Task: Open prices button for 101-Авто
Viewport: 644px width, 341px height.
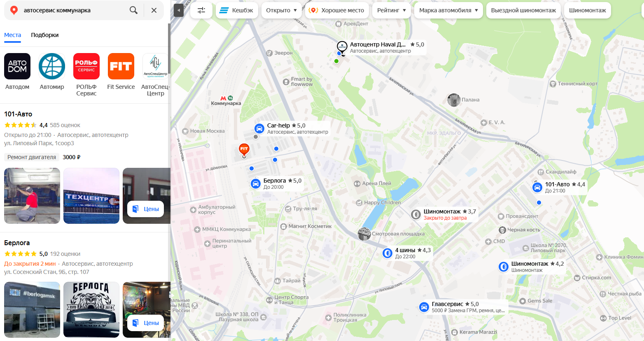Action: (x=146, y=209)
